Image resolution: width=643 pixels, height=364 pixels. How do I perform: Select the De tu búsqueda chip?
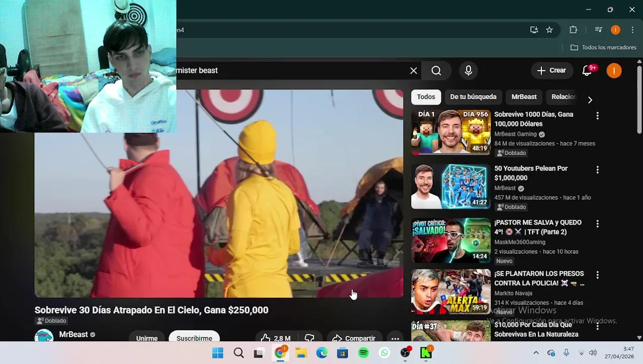[473, 97]
